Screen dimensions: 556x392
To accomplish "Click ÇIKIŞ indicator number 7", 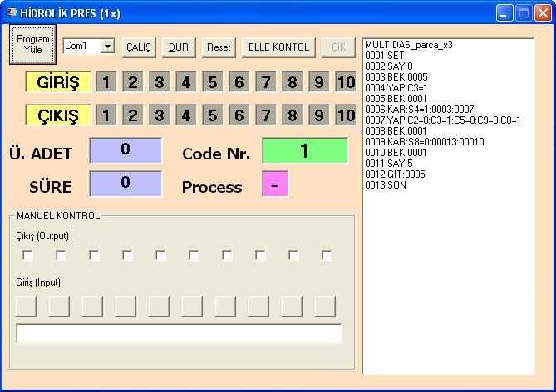I will 266,115.
